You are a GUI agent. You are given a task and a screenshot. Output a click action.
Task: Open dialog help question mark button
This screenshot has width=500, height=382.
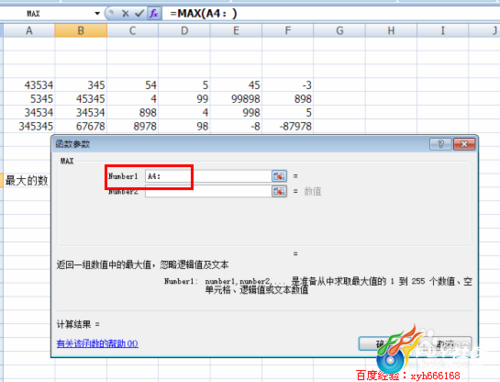(x=440, y=144)
